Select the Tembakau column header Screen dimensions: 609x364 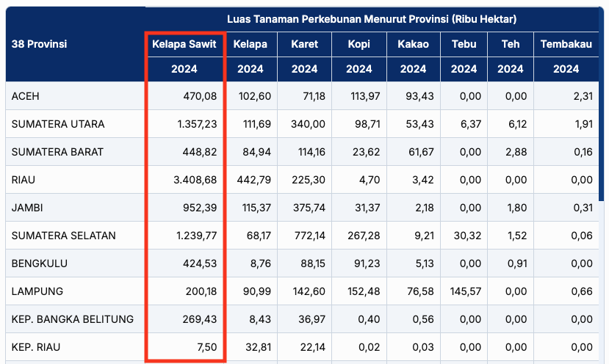click(x=566, y=44)
